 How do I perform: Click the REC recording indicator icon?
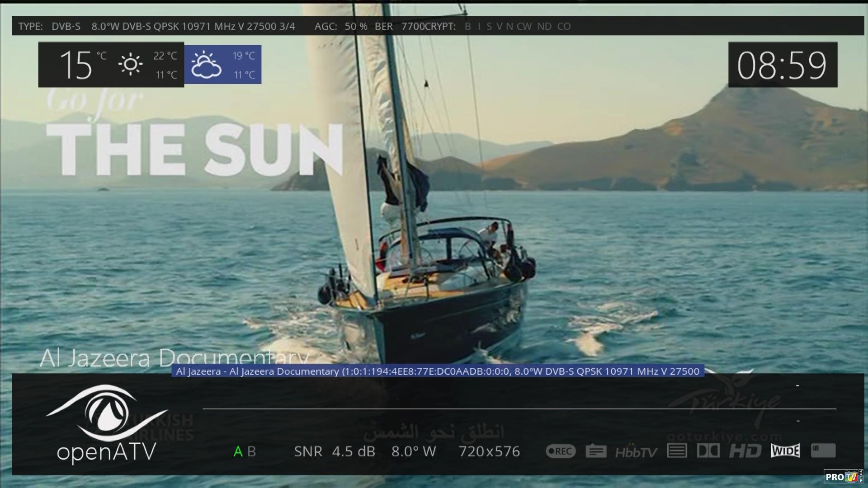(x=561, y=451)
